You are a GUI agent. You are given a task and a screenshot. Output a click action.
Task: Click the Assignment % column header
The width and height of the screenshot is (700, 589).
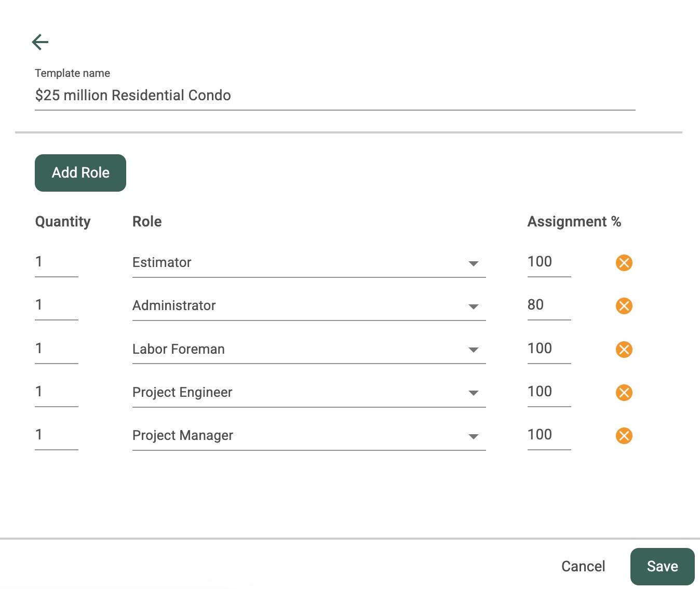[x=574, y=222]
